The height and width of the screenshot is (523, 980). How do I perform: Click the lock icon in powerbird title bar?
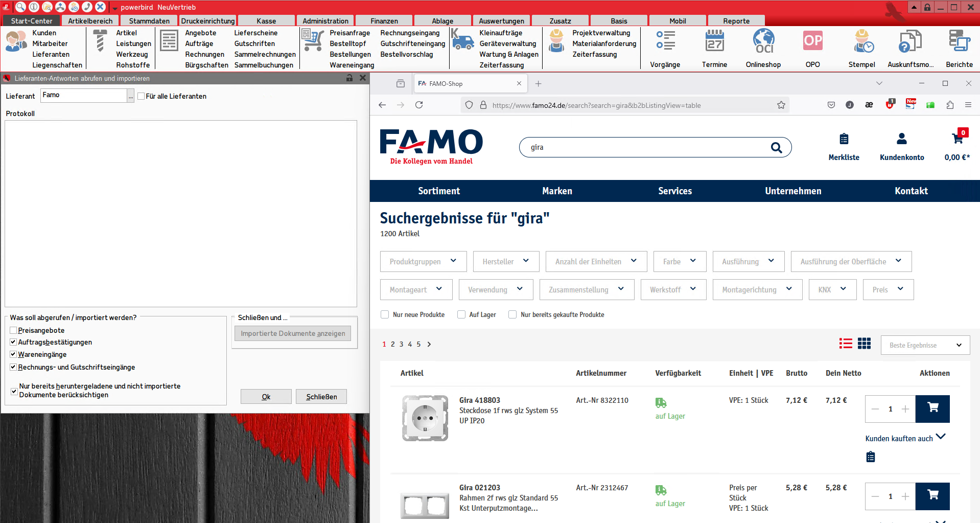tap(927, 7)
